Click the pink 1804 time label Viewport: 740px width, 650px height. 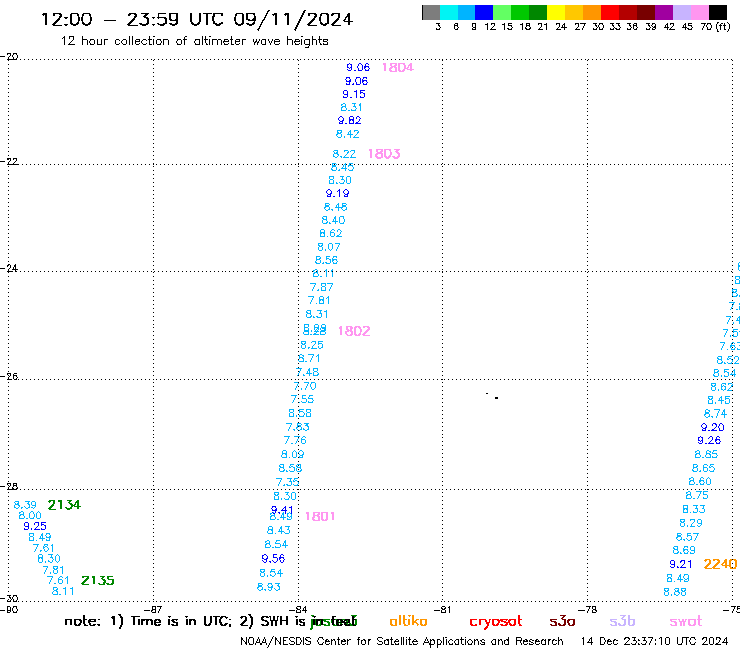coord(397,68)
